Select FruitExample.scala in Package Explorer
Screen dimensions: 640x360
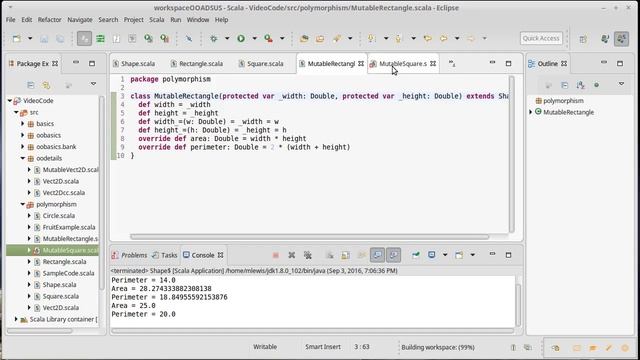[x=69, y=227]
